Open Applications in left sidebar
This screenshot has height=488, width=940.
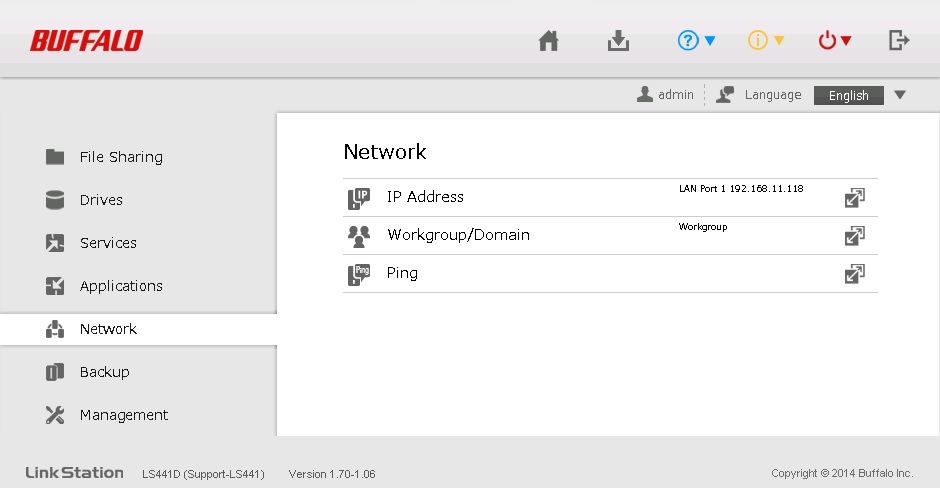click(121, 286)
